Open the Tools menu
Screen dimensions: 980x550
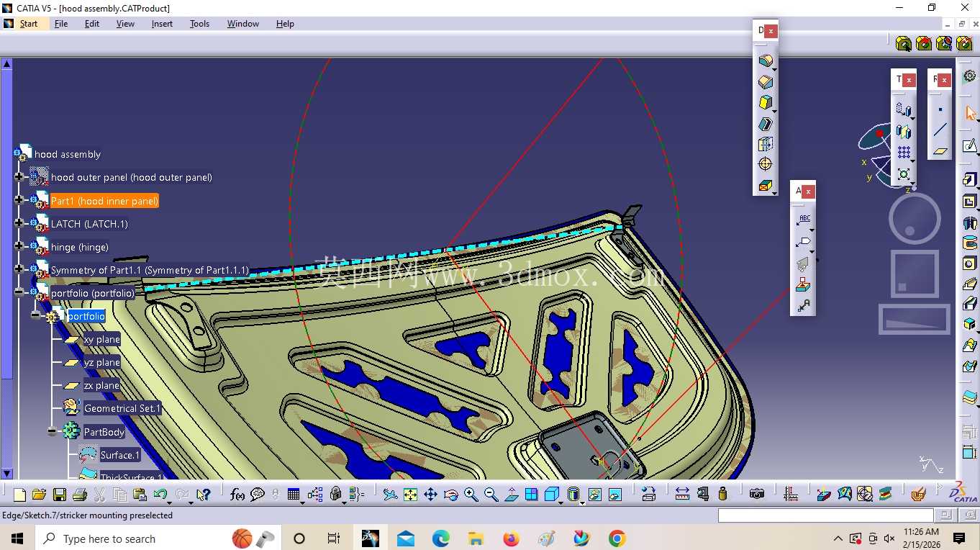(199, 24)
